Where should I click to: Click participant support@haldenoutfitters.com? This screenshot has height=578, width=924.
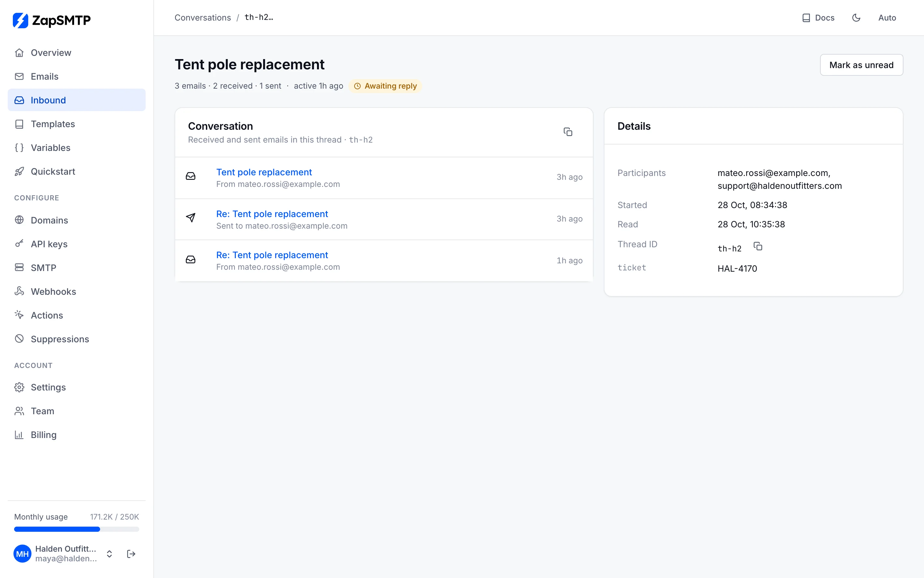point(779,186)
